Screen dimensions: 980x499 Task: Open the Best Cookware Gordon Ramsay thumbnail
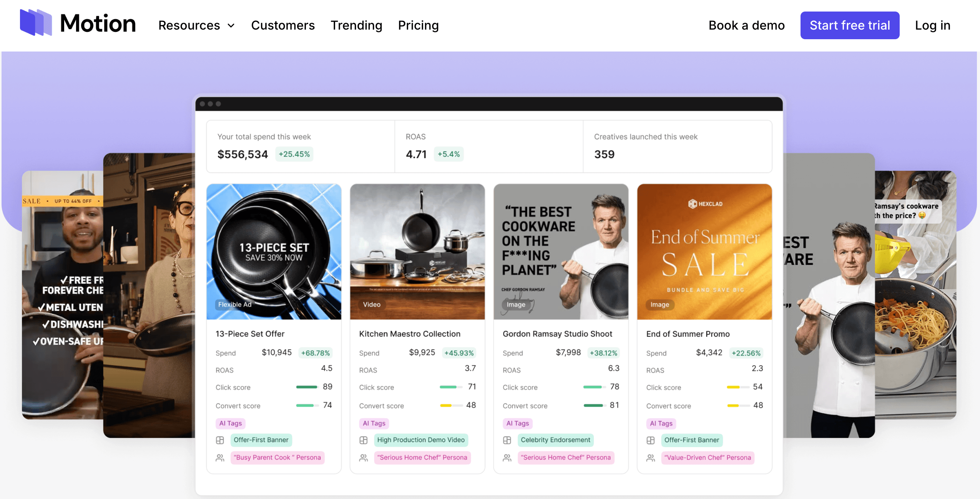(561, 252)
